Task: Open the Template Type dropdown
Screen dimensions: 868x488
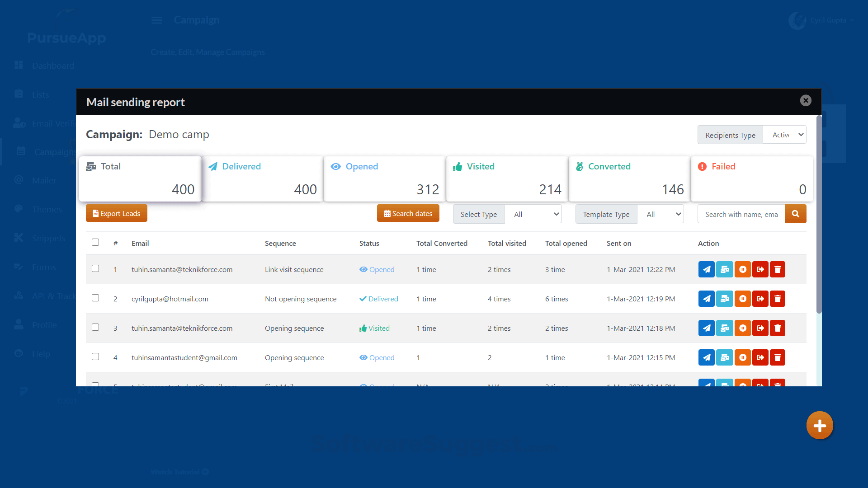Action: (660, 214)
